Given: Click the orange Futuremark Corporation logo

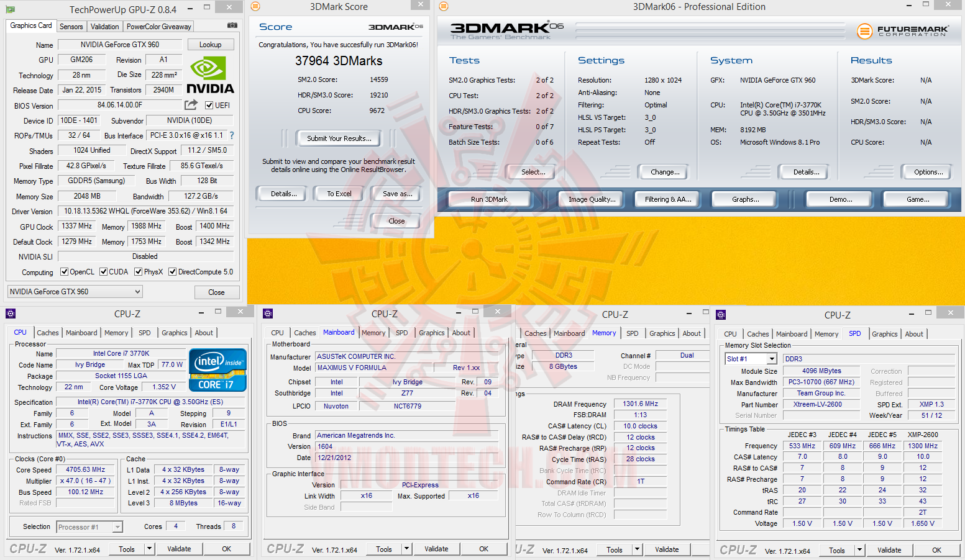Looking at the screenshot, I should pos(903,30).
